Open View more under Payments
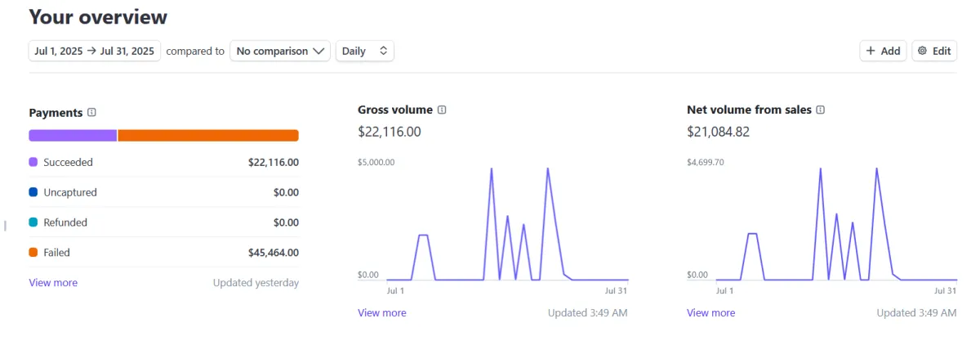This screenshot has height=341, width=980. [53, 283]
